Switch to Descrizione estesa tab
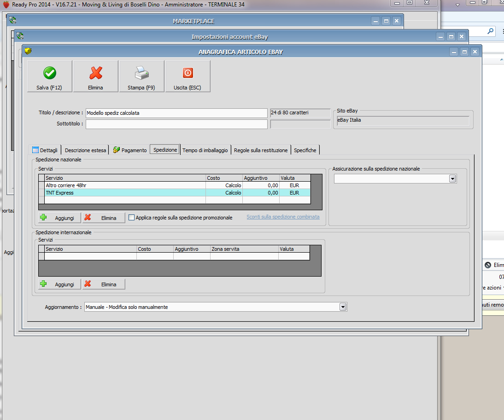The width and height of the screenshot is (504, 420). [x=85, y=150]
